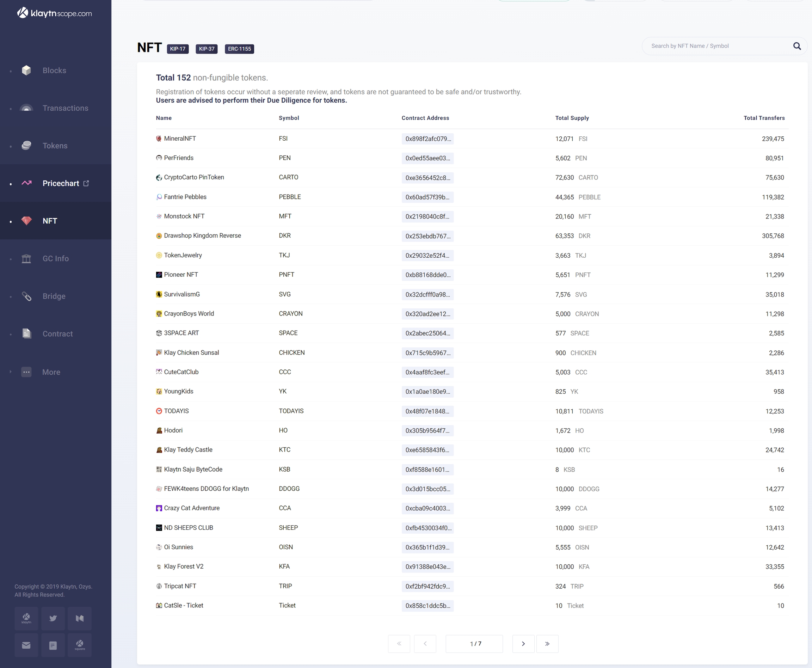812x668 pixels.
Task: Go to next page of NFTs
Action: click(523, 644)
